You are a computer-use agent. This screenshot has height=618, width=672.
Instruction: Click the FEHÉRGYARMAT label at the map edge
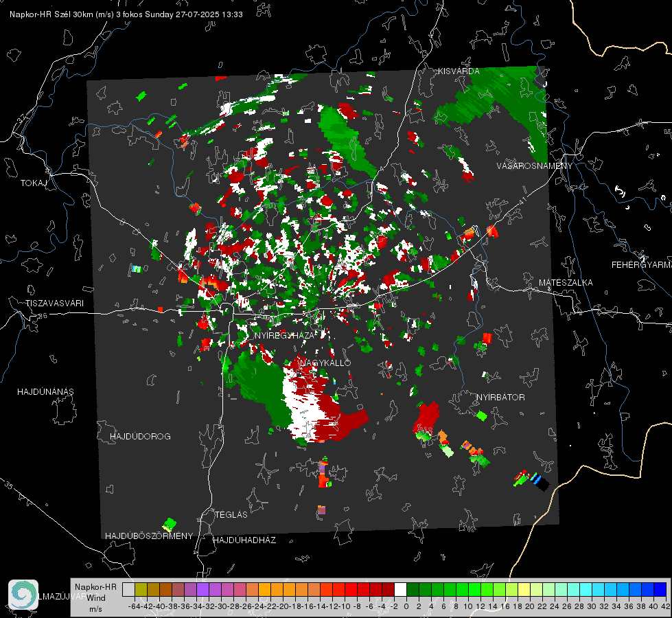coord(642,265)
